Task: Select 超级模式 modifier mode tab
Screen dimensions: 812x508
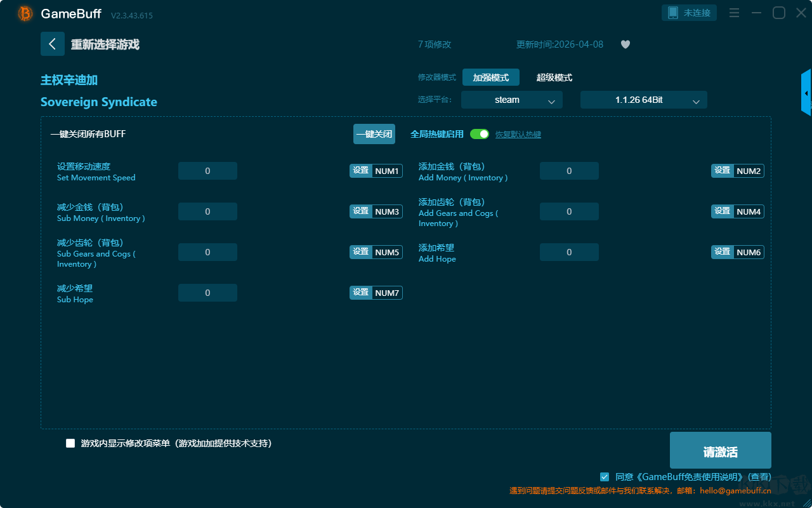Action: pos(554,77)
